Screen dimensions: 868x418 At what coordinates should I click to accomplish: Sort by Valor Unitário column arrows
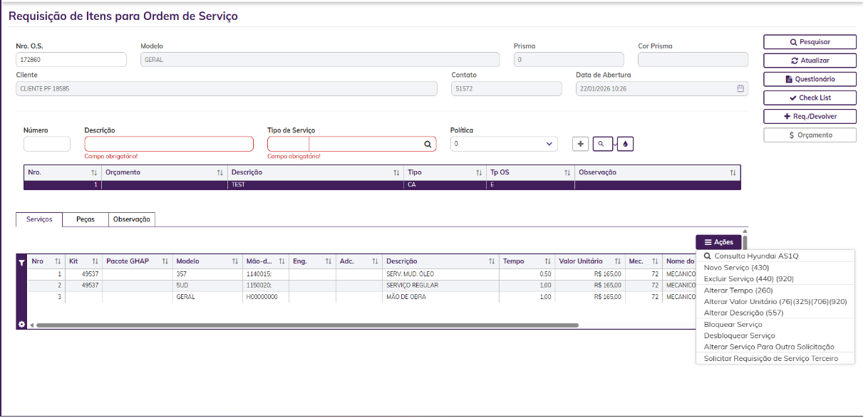(617, 261)
